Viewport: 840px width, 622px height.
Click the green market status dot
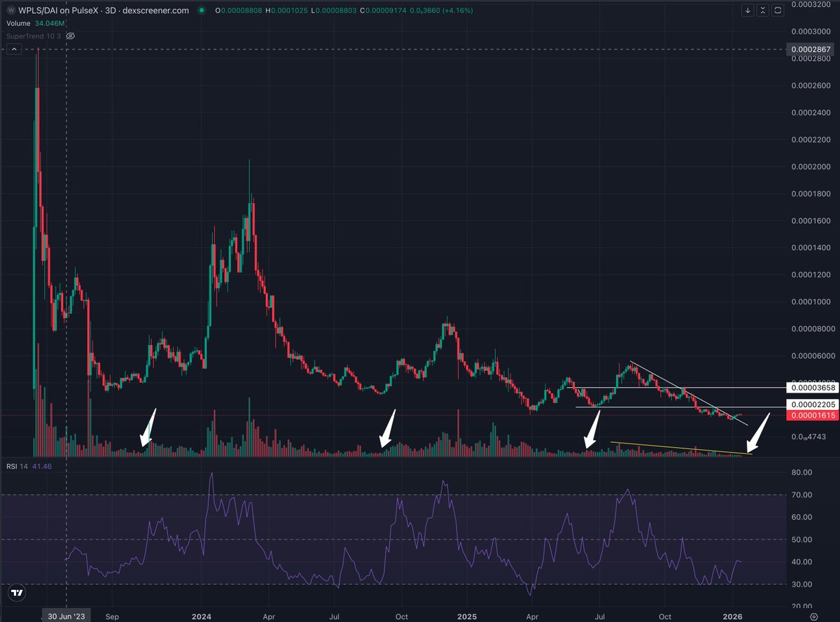point(202,10)
